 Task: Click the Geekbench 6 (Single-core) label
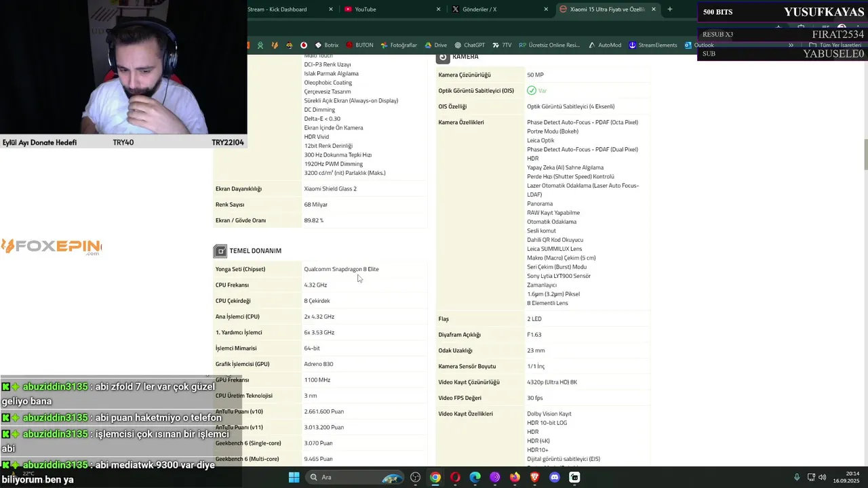tap(248, 443)
